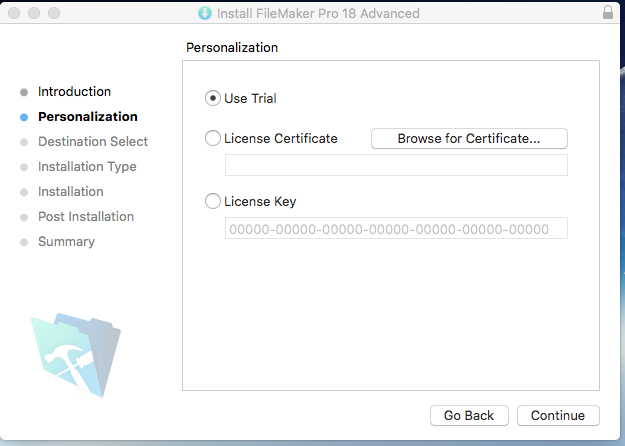Image resolution: width=625 pixels, height=446 pixels.
Task: Click the Personalization heading above the pane
Action: click(232, 47)
